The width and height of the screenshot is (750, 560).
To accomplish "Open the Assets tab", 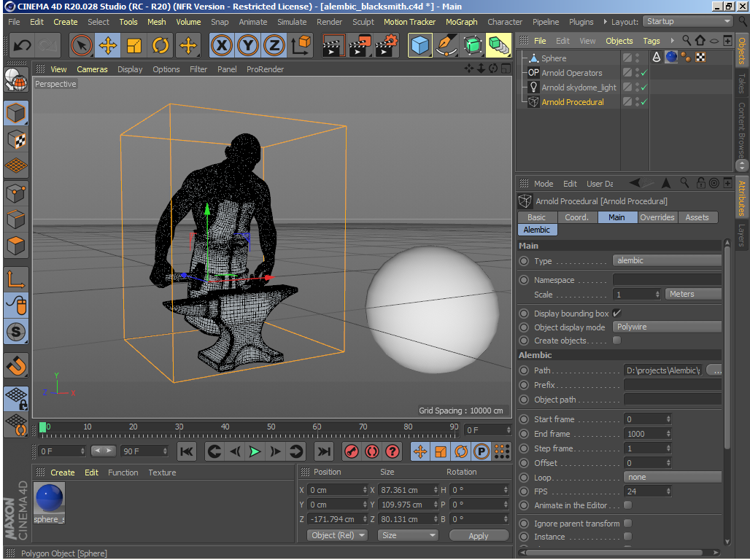I will click(697, 217).
